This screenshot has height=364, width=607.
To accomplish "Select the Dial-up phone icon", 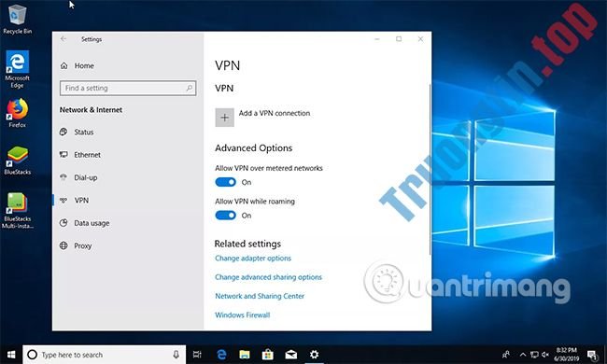I will tap(64, 177).
